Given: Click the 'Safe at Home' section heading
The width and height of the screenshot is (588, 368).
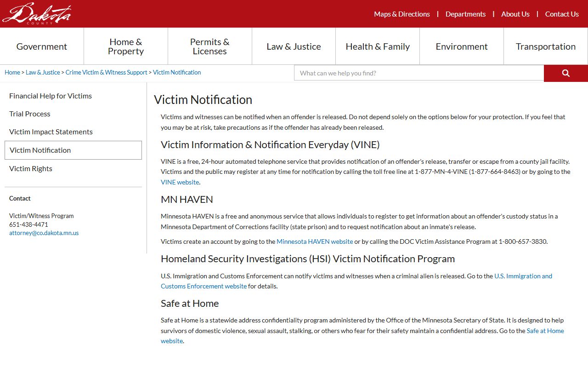Looking at the screenshot, I should click(190, 304).
